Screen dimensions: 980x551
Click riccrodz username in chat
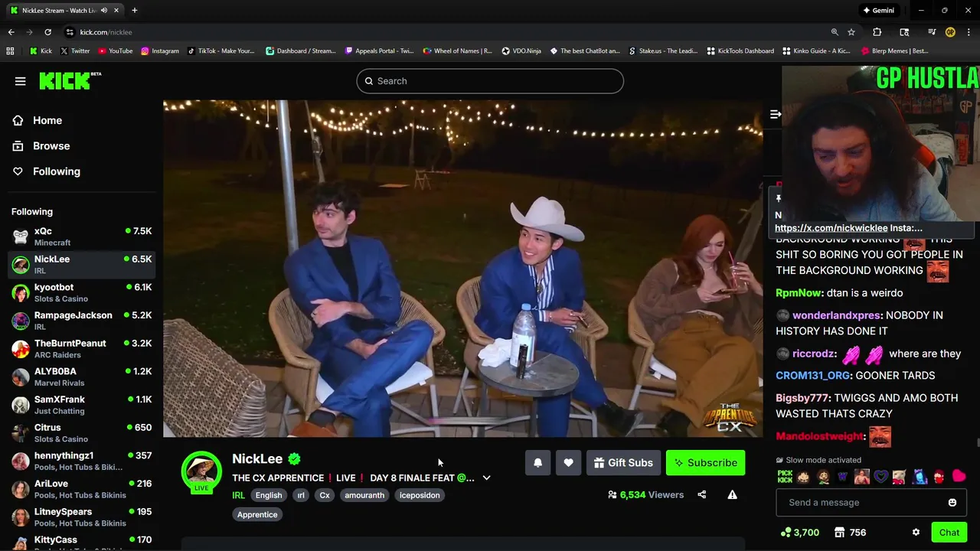tap(815, 354)
